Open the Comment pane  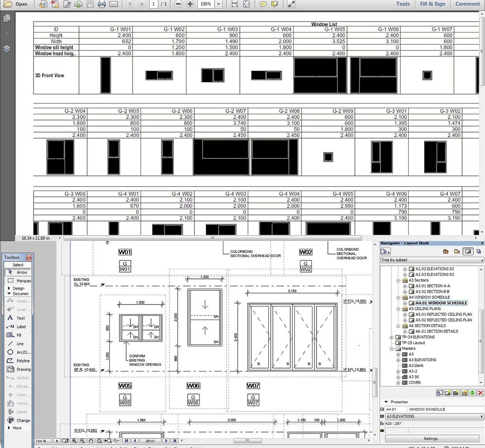(467, 4)
